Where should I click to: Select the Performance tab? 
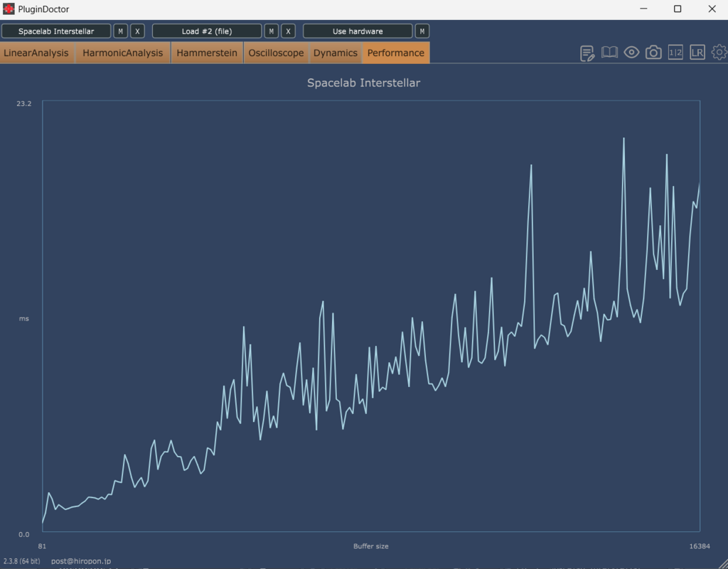pyautogui.click(x=396, y=53)
